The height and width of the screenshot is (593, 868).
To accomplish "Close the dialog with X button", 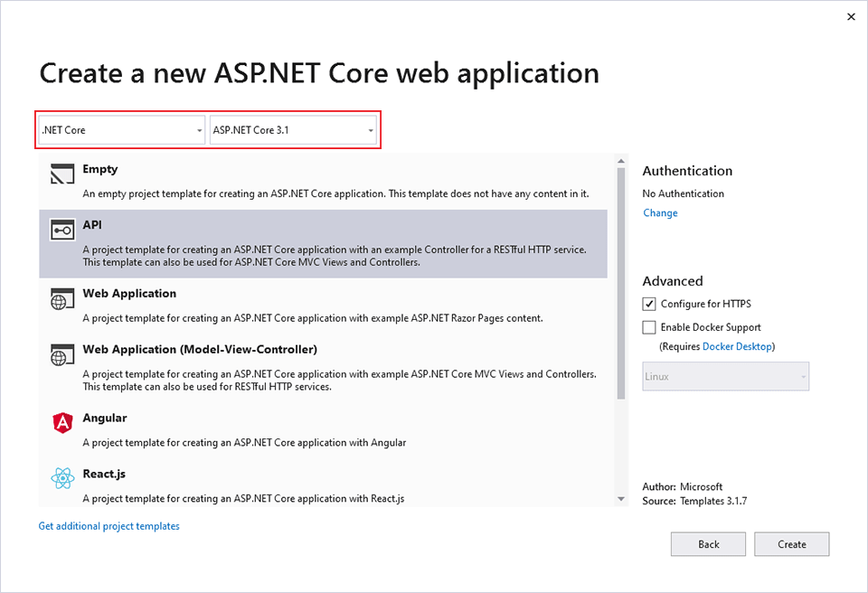I will (x=850, y=16).
